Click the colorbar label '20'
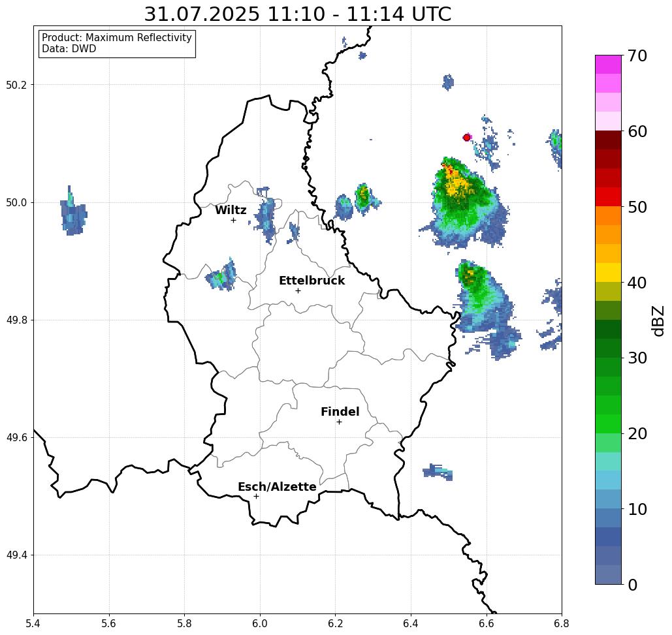The height and width of the screenshot is (635, 672). pos(637,434)
